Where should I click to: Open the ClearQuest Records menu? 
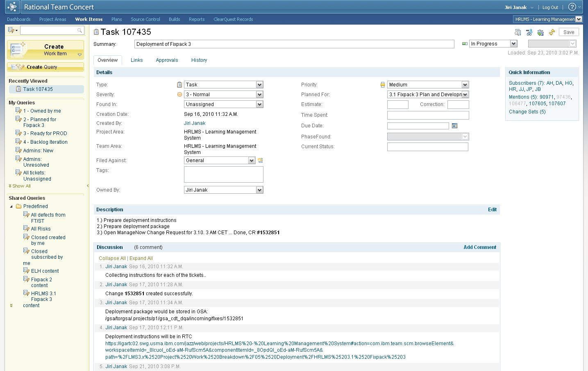point(233,19)
